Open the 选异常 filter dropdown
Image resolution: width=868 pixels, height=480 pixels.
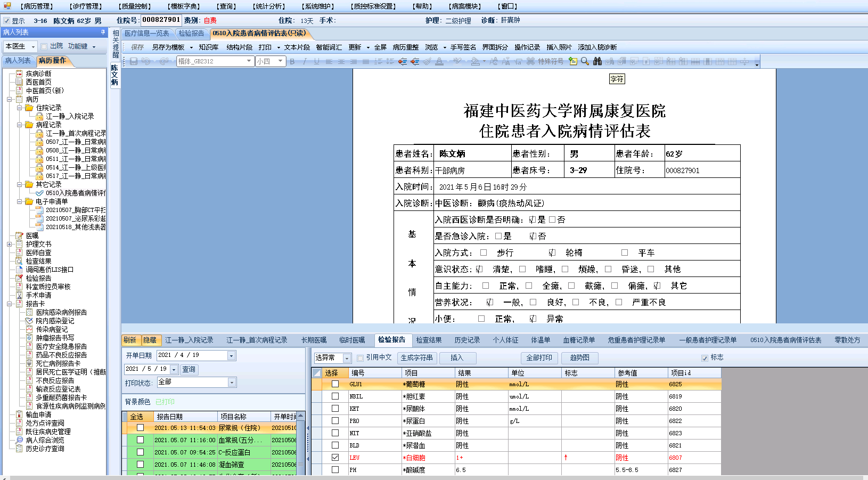click(x=347, y=358)
